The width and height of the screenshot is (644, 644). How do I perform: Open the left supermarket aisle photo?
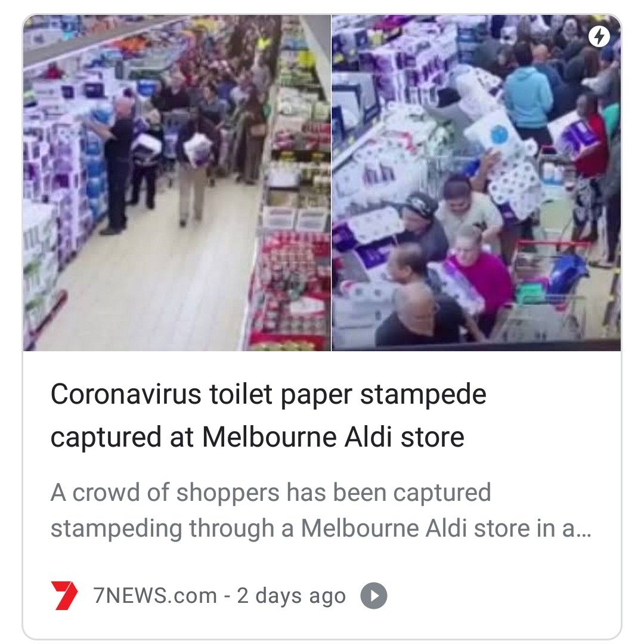[x=177, y=183]
